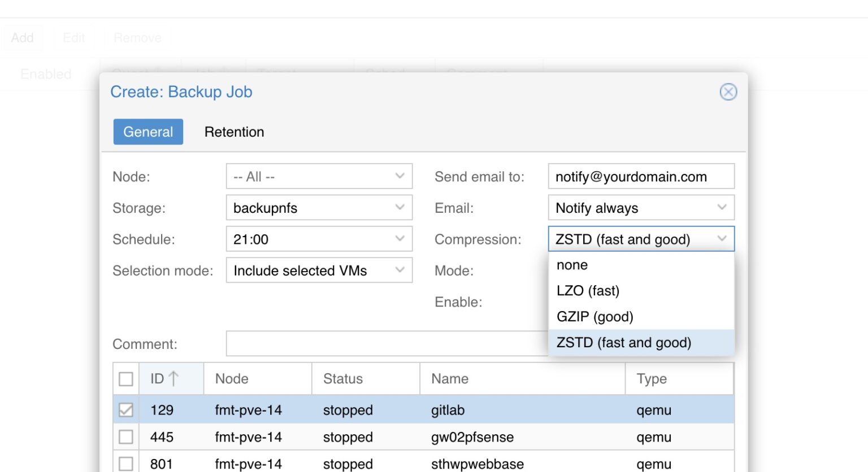Select the General tab

pyautogui.click(x=148, y=132)
